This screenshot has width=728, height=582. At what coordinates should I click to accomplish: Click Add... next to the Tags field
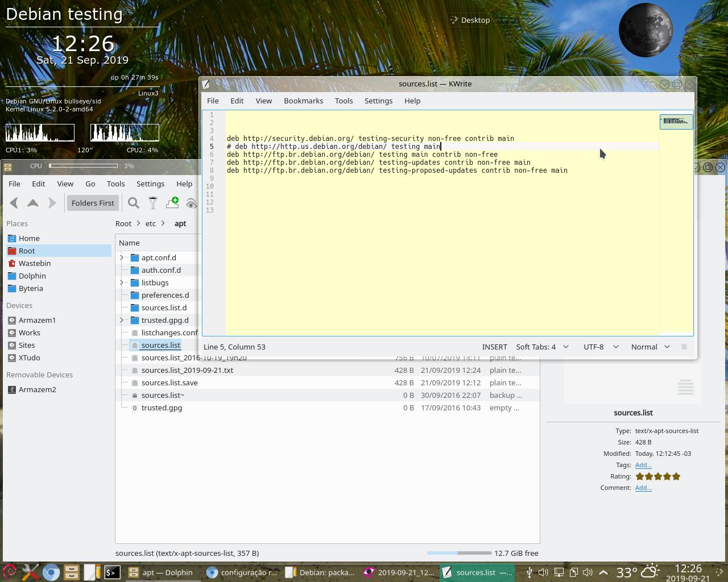pos(643,465)
